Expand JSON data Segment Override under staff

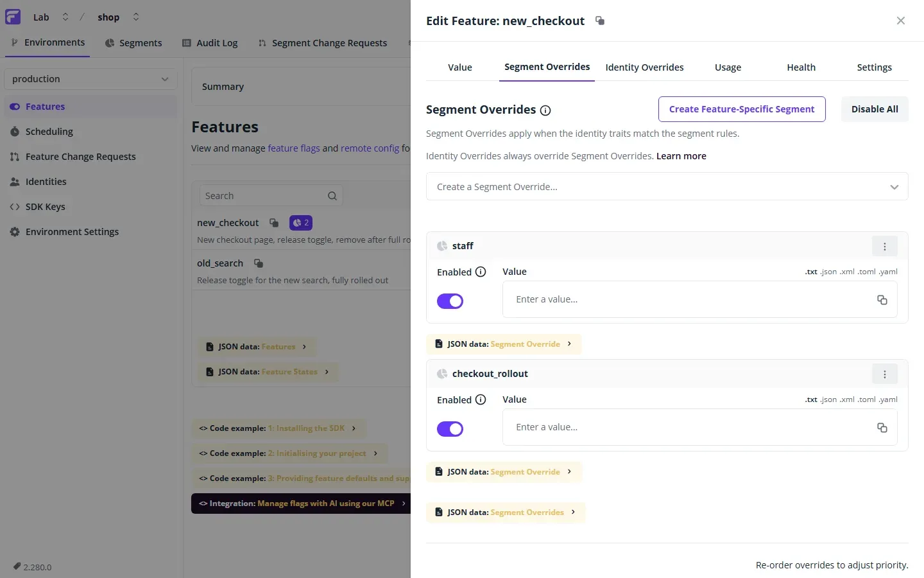pos(504,344)
